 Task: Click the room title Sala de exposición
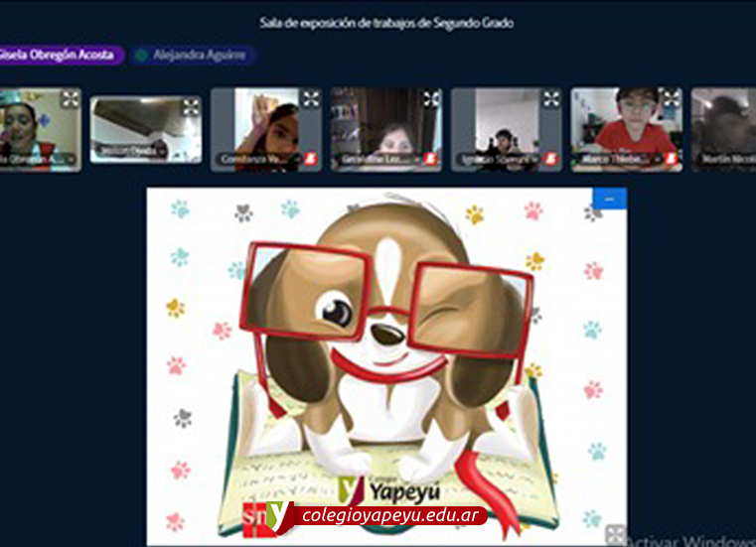(x=386, y=22)
